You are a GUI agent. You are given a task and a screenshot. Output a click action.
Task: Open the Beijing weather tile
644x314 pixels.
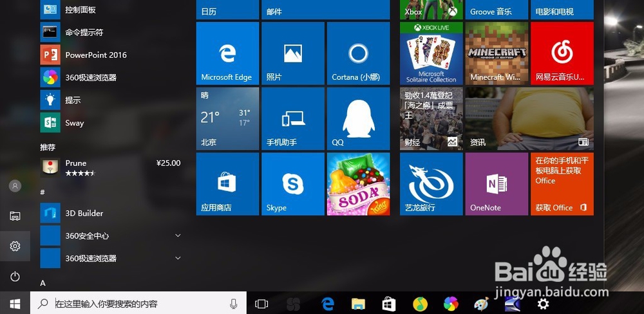pyautogui.click(x=227, y=118)
